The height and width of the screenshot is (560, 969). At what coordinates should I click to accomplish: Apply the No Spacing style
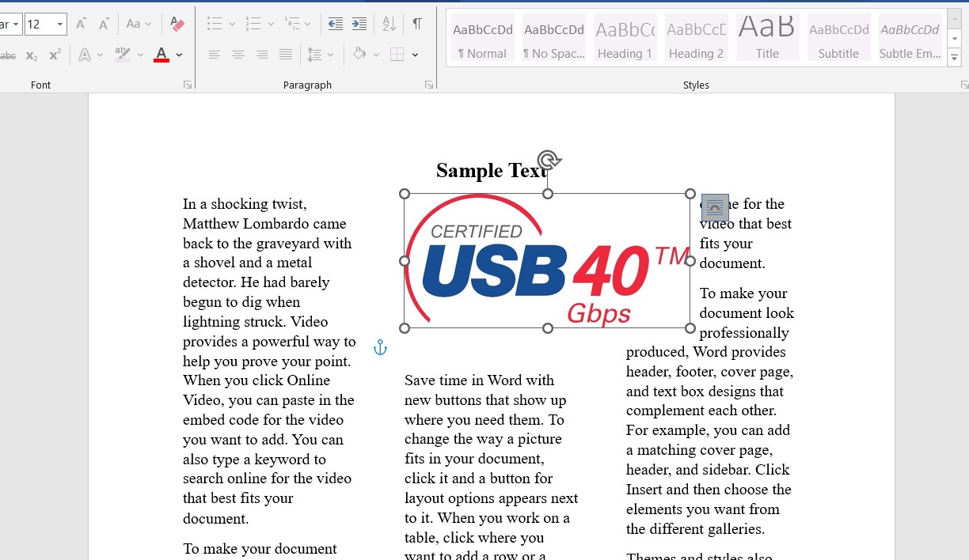553,38
